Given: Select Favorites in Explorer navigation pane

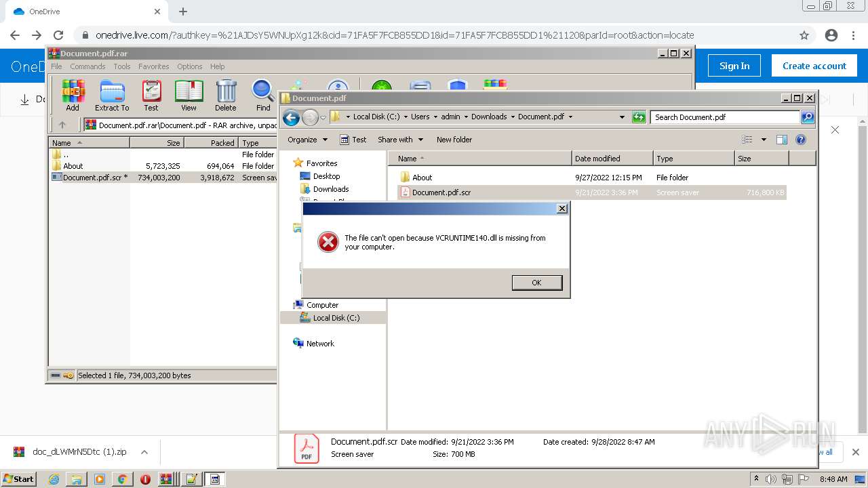Looking at the screenshot, I should [315, 163].
